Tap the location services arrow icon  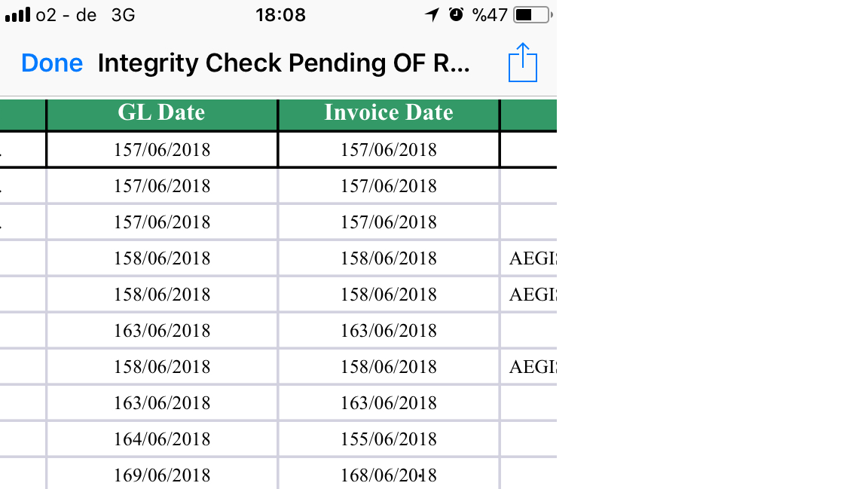coord(432,14)
